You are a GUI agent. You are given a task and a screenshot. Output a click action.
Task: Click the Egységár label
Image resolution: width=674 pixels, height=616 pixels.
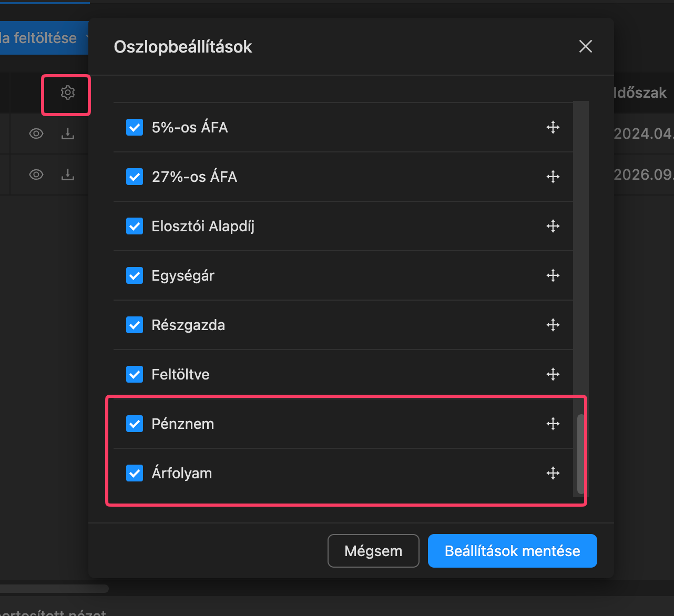183,276
